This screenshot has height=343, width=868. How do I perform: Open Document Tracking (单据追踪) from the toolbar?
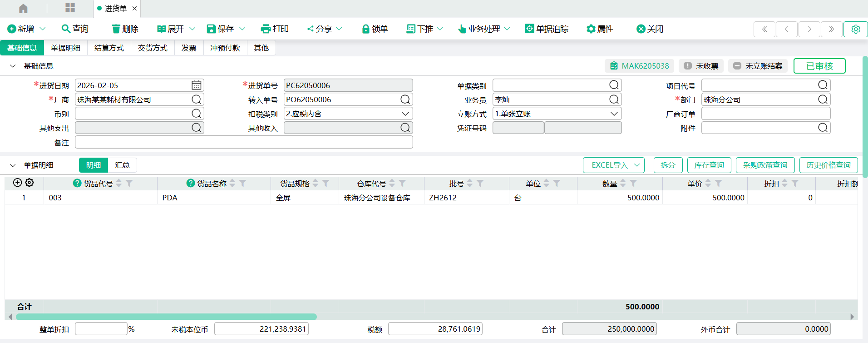coord(529,29)
